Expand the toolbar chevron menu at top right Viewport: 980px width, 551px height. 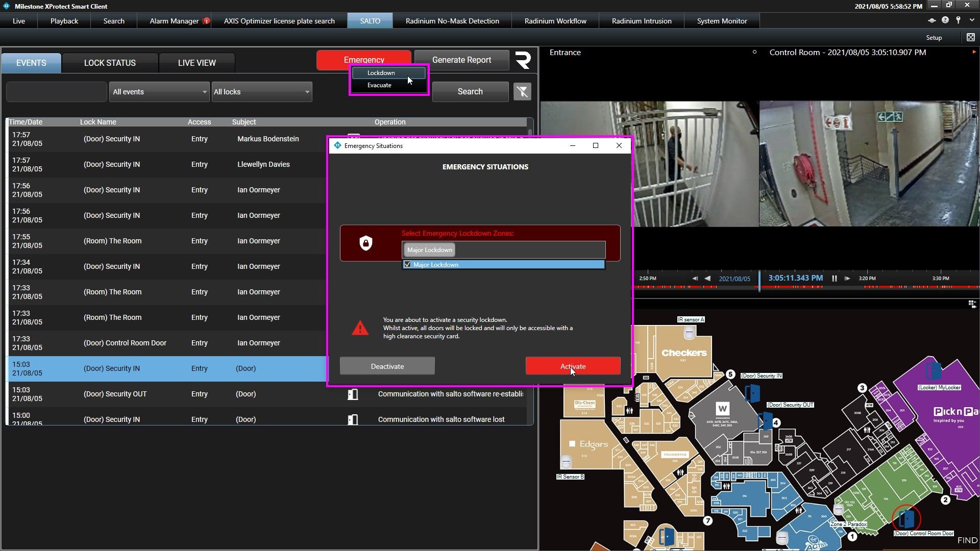[971, 20]
